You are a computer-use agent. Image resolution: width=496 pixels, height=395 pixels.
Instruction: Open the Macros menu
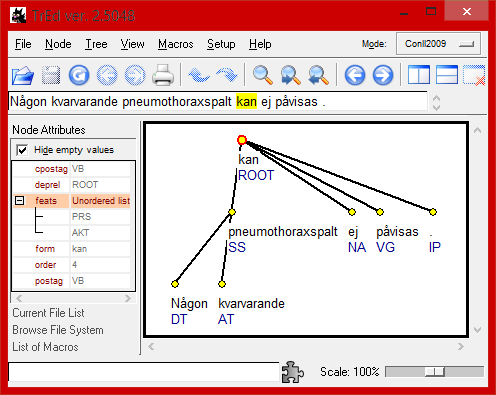[176, 44]
